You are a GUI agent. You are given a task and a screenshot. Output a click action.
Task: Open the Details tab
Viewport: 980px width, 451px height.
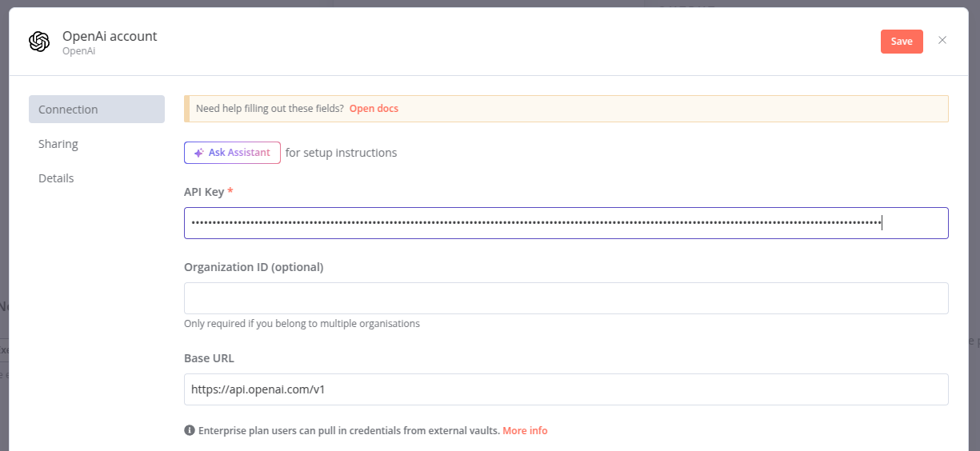click(x=56, y=178)
